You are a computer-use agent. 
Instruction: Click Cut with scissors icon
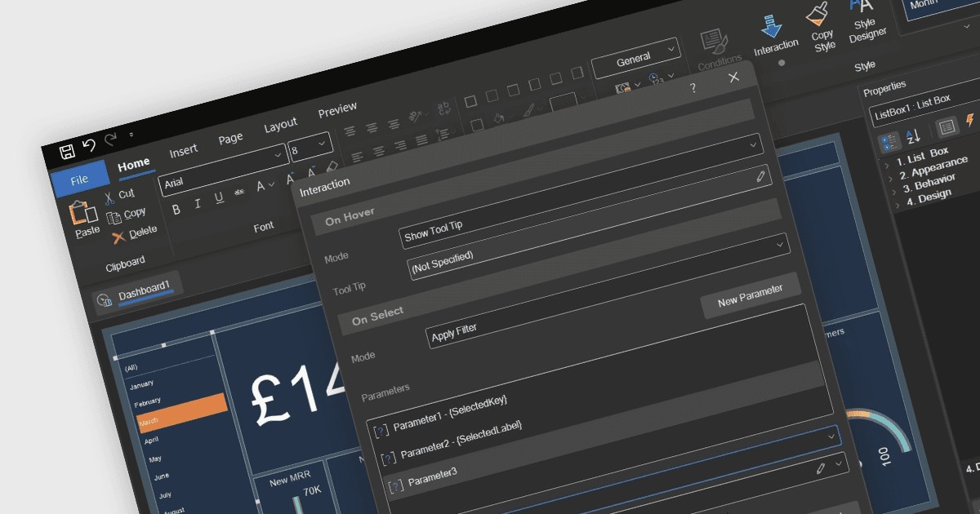(x=120, y=196)
